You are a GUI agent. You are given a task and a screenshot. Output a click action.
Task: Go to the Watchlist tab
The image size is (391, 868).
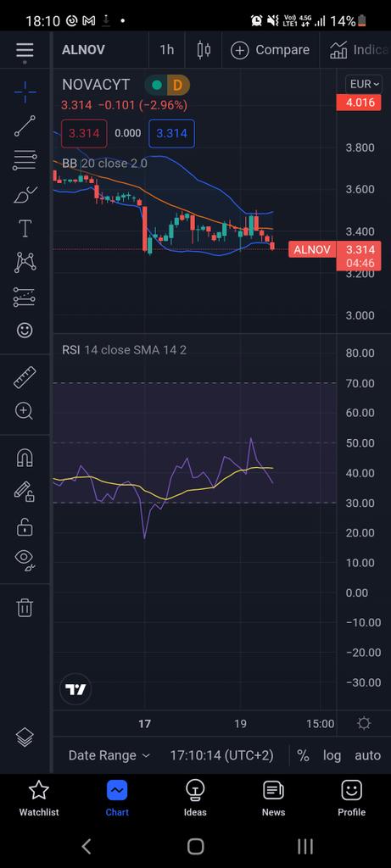(x=39, y=798)
